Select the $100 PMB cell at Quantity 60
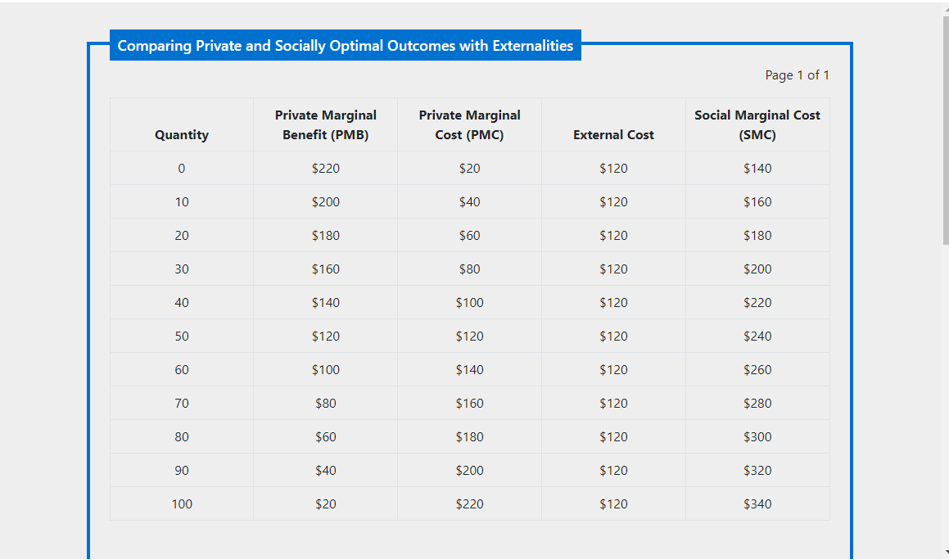This screenshot has height=560, width=949. (x=325, y=369)
